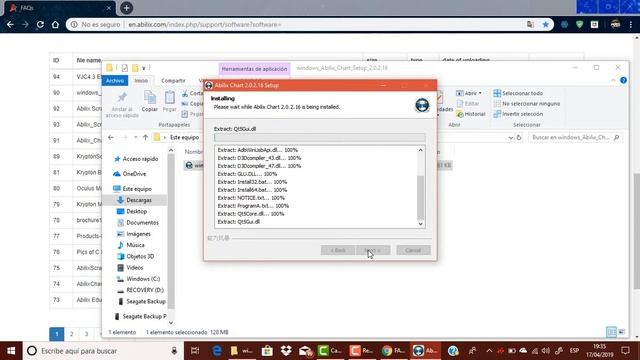Screen dimensions: 640x360
Task: Open the Windows Start menu
Action: [x=11, y=351]
